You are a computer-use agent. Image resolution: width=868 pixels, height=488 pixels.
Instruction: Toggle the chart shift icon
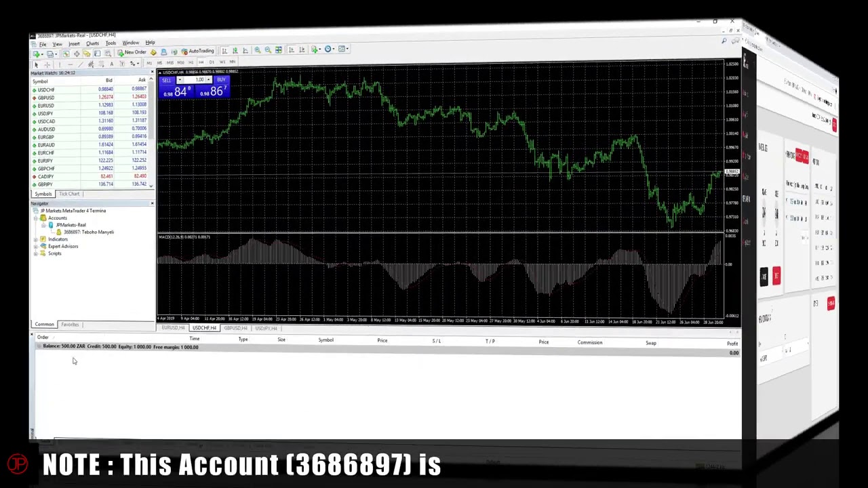[x=302, y=49]
